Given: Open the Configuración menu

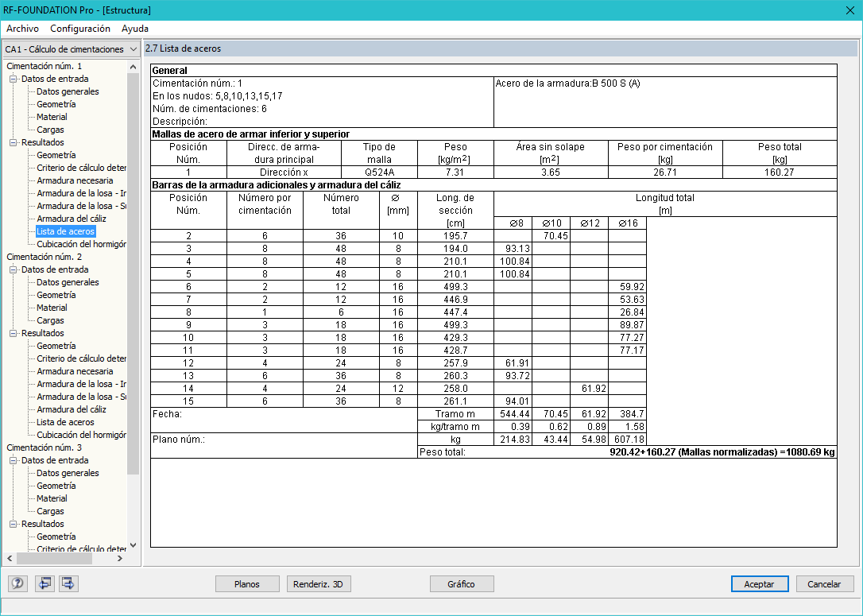Looking at the screenshot, I should coord(80,29).
